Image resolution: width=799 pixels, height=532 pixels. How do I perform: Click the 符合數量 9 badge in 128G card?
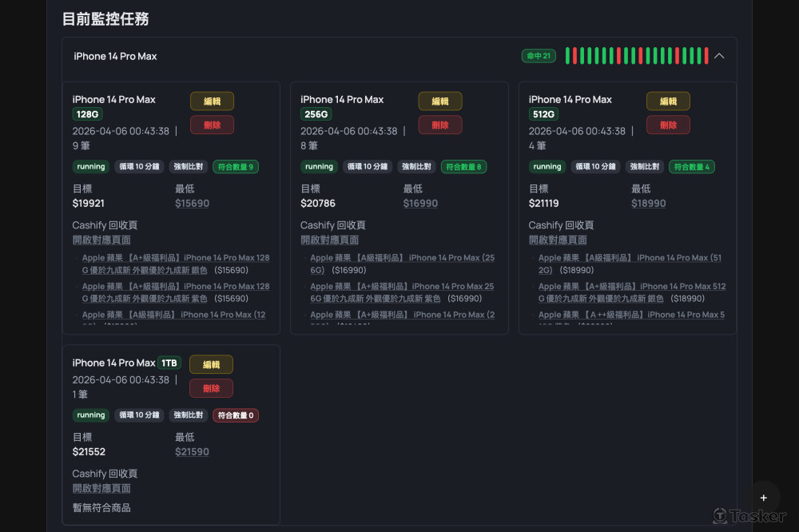click(x=236, y=167)
